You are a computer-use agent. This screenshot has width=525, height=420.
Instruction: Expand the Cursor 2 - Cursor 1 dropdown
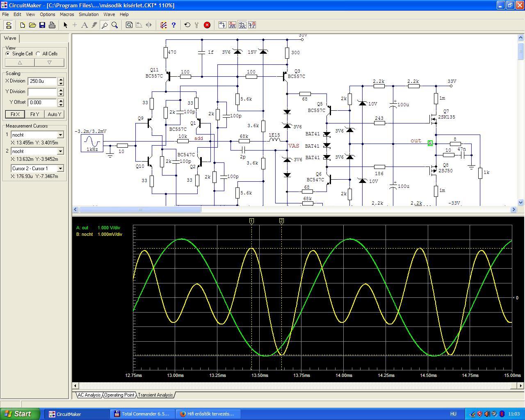(60, 169)
